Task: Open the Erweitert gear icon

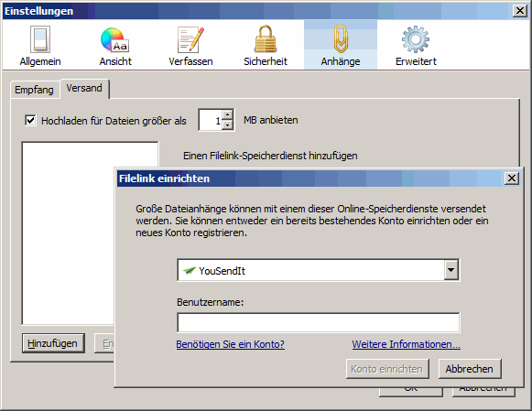Action: (416, 39)
